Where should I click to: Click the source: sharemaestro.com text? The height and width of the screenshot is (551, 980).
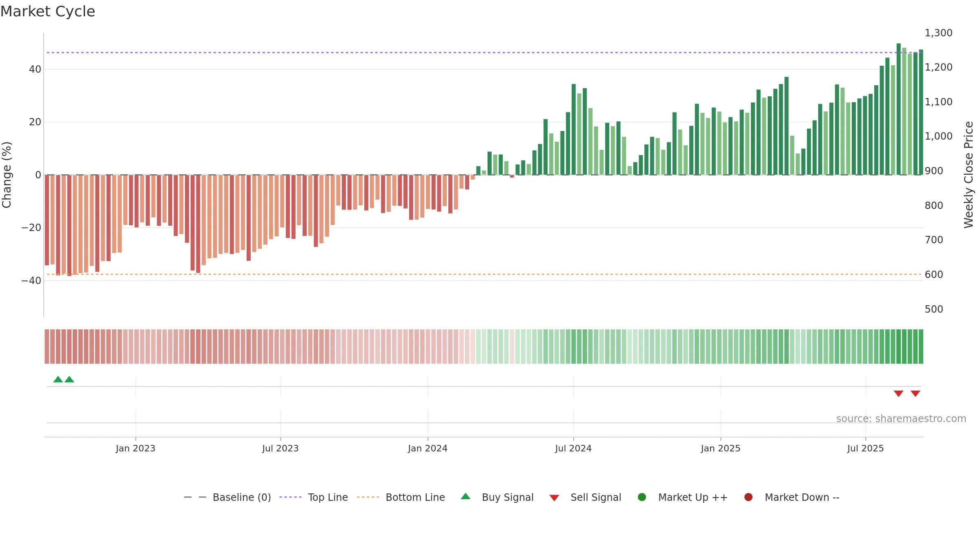click(x=901, y=419)
